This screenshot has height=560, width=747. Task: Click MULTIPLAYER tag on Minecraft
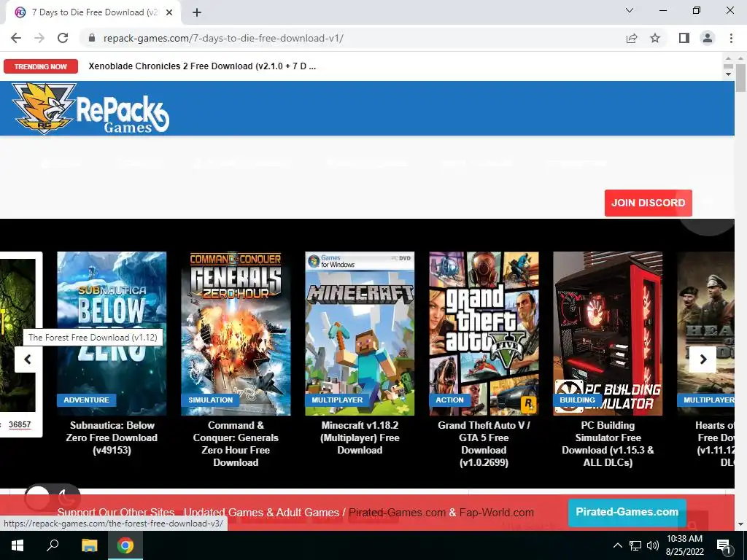pos(337,400)
